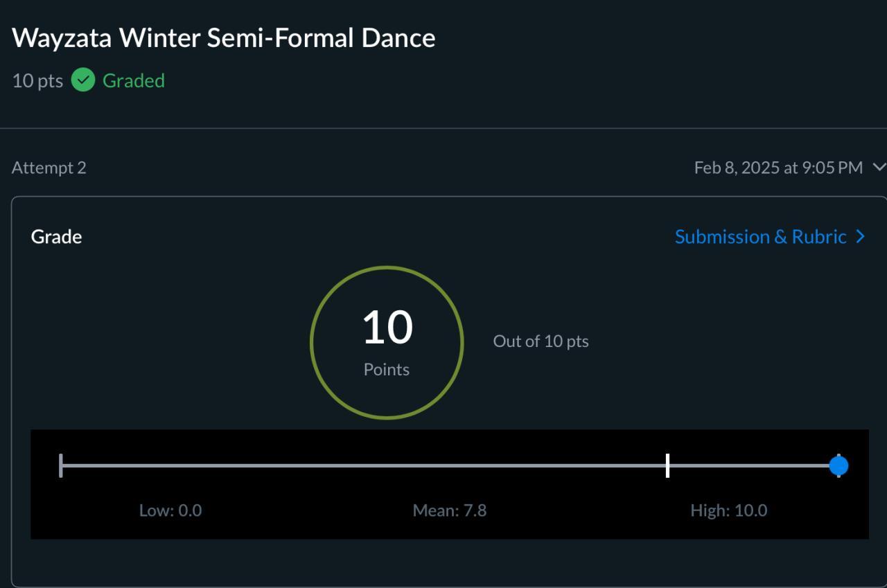Click the Out of 10 pts text
This screenshot has height=588, width=887.
click(x=541, y=341)
